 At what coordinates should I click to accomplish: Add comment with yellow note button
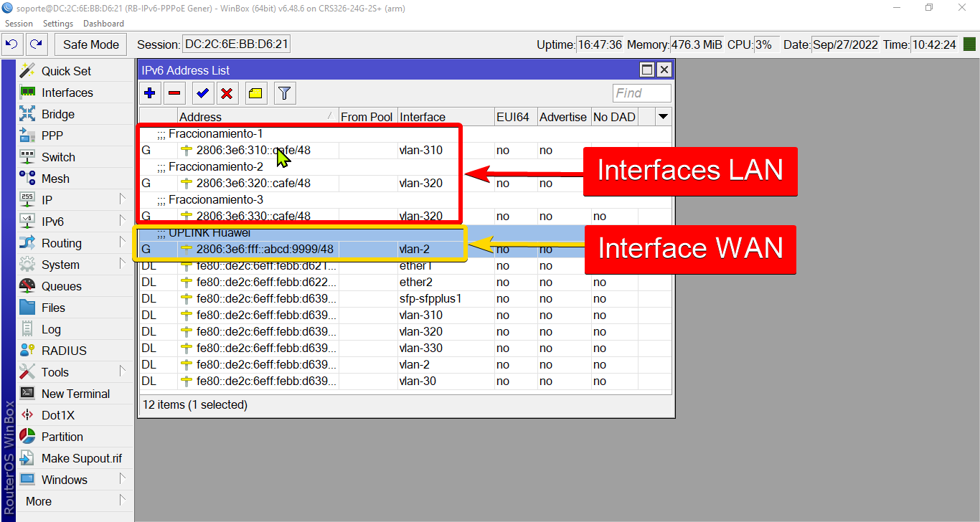256,93
